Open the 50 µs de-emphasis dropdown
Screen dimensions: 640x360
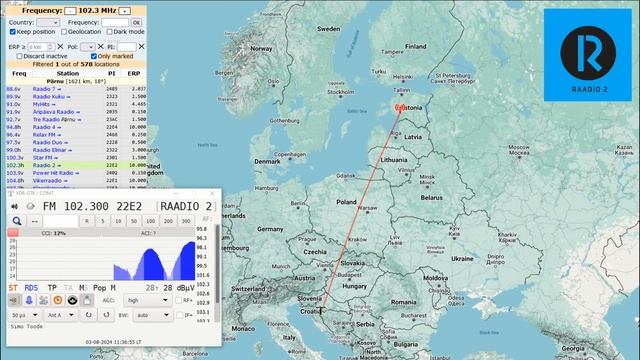24,315
